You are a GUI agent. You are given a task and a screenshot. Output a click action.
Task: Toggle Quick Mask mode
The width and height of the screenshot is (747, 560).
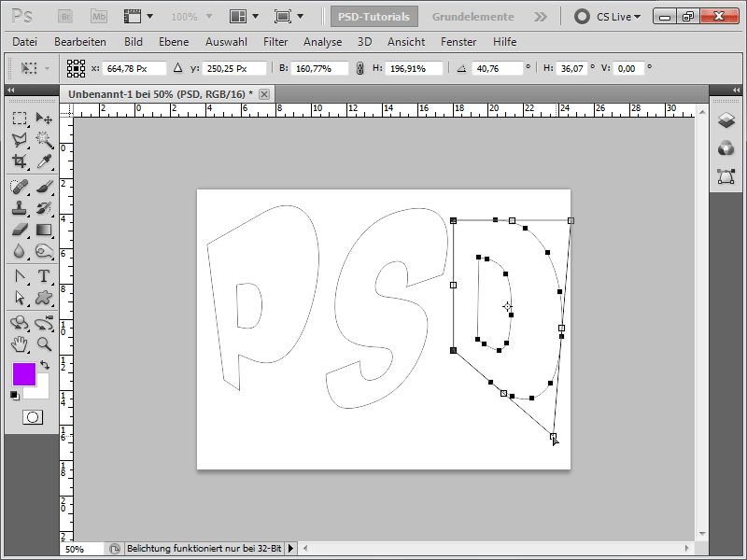33,417
